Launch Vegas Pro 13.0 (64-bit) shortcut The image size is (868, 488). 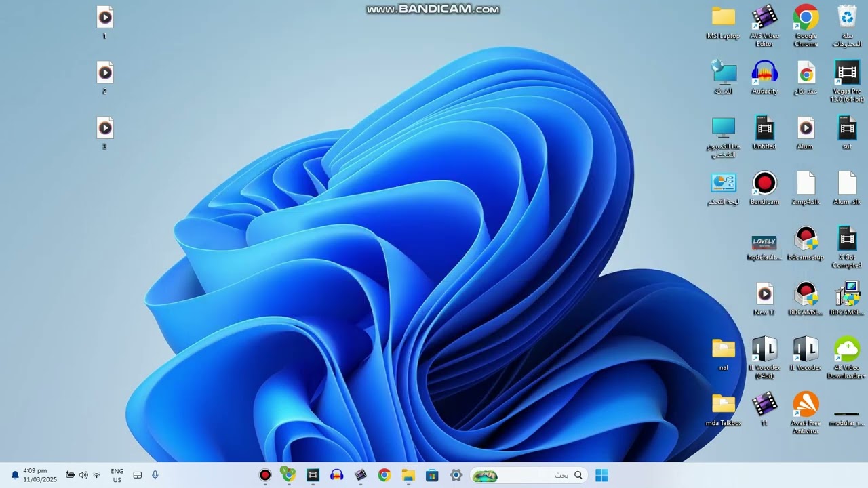(847, 81)
